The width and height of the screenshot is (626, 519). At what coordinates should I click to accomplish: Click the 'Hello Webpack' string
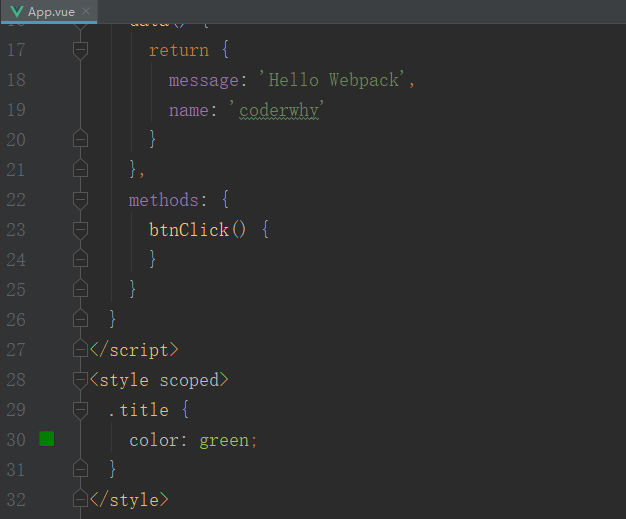[x=333, y=80]
